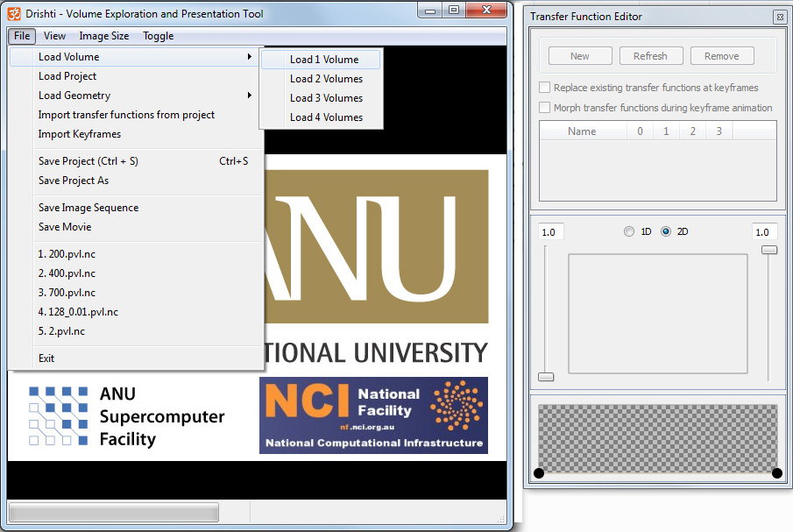
Task: Click column header 2 in transfer function table
Action: pyautogui.click(x=692, y=131)
